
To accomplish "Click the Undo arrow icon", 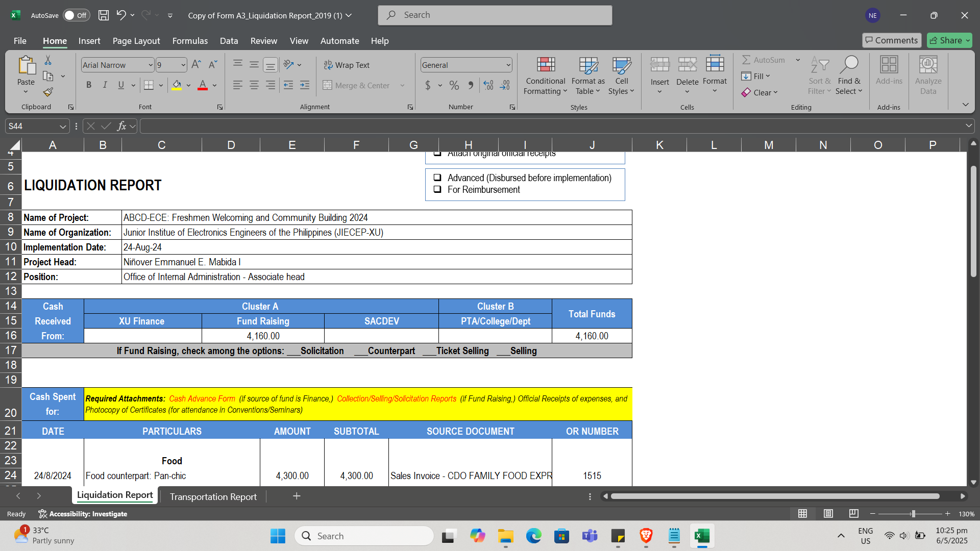I will [x=121, y=15].
